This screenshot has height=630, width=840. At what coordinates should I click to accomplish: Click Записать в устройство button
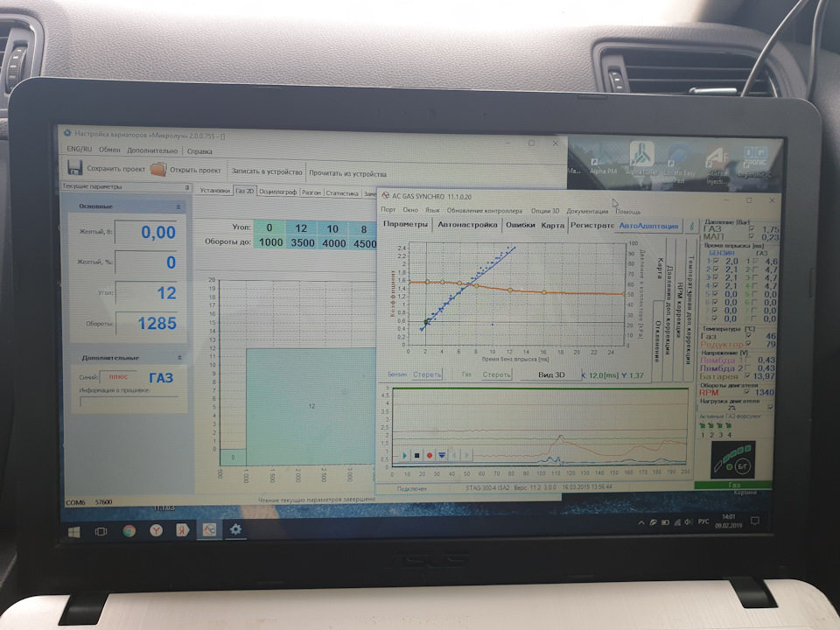click(266, 172)
